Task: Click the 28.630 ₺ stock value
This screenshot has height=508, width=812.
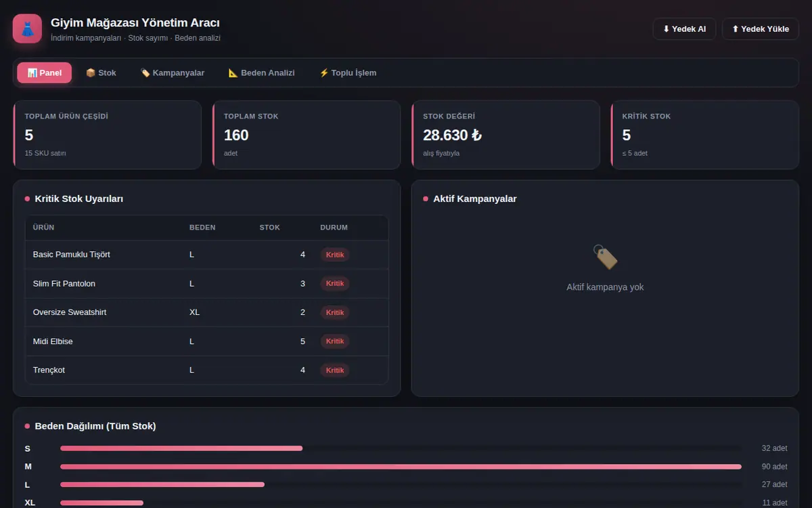Action: pyautogui.click(x=453, y=135)
